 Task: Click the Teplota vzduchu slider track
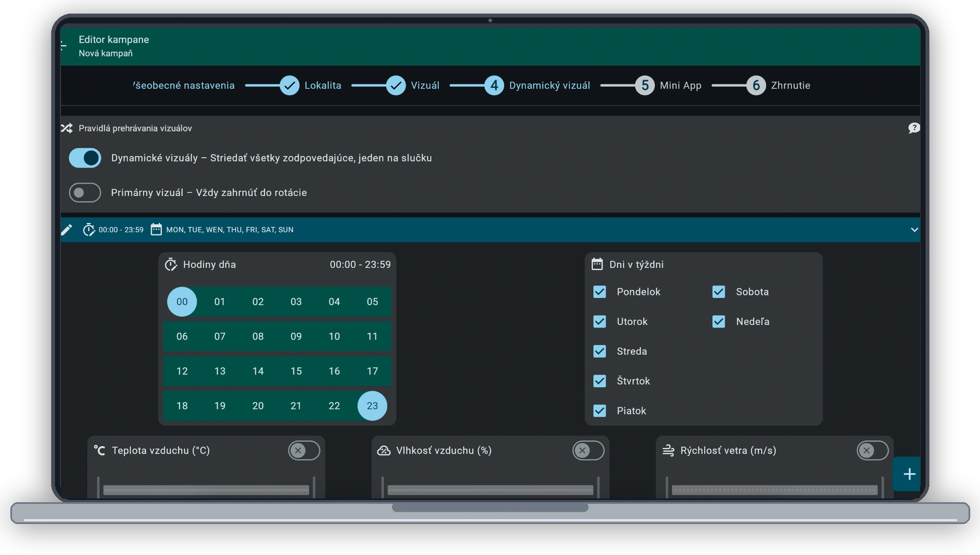[x=206, y=490]
